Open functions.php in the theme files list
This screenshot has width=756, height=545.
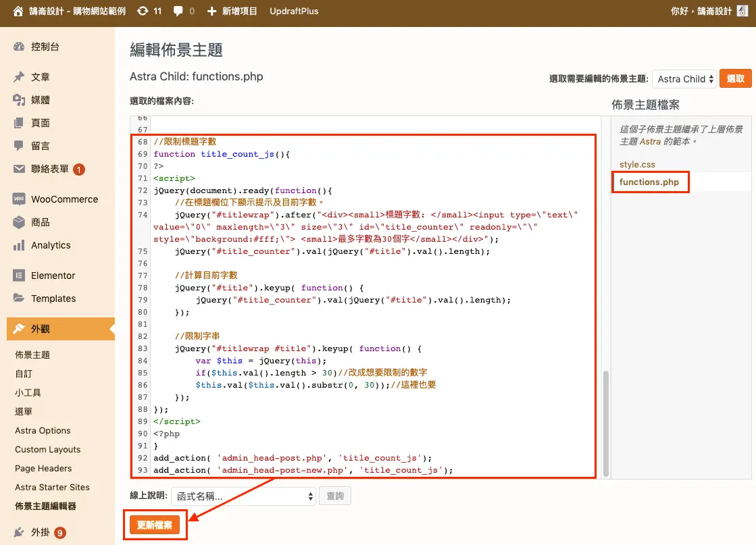[x=649, y=182]
